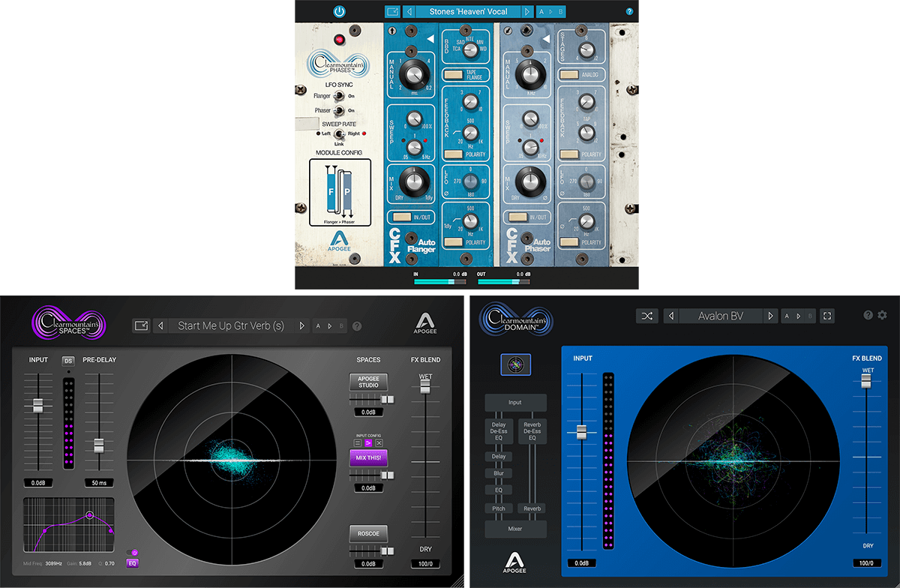Click the Apogee Studio space button
The width and height of the screenshot is (900, 588).
click(367, 382)
